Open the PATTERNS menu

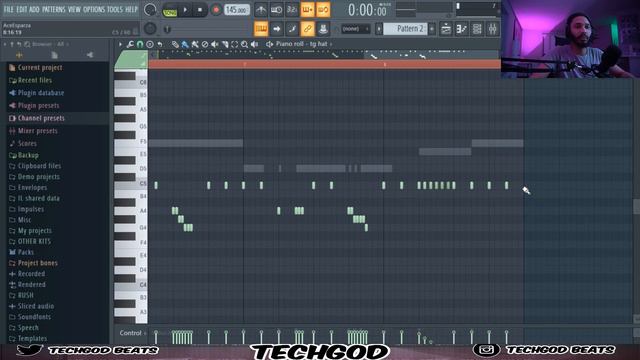(53, 9)
